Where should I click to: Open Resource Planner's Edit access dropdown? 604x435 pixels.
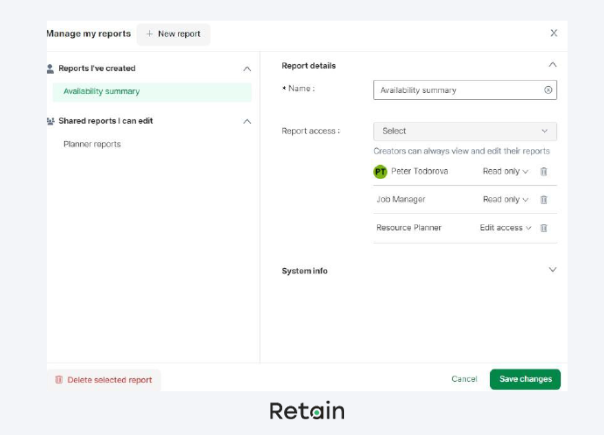pyautogui.click(x=505, y=228)
